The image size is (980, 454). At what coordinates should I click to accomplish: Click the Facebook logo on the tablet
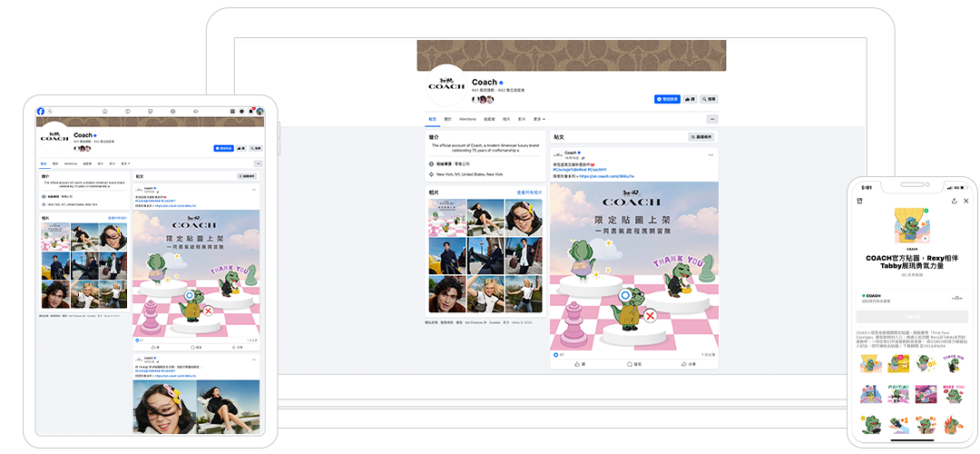click(41, 112)
